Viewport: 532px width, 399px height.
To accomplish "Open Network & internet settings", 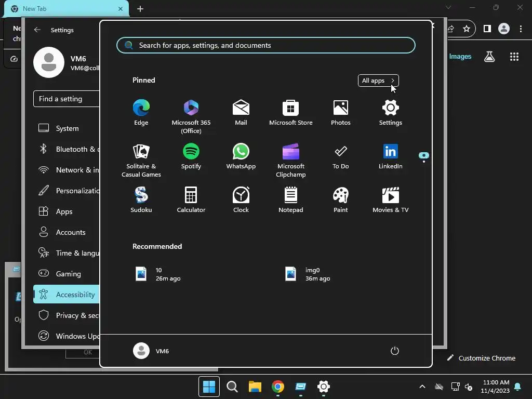I will pyautogui.click(x=67, y=170).
